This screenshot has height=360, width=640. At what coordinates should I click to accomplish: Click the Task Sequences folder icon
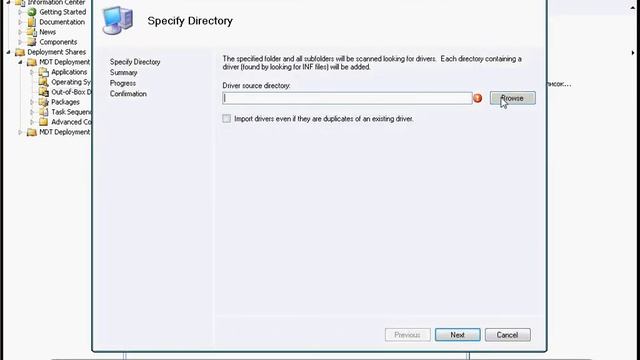[44, 112]
